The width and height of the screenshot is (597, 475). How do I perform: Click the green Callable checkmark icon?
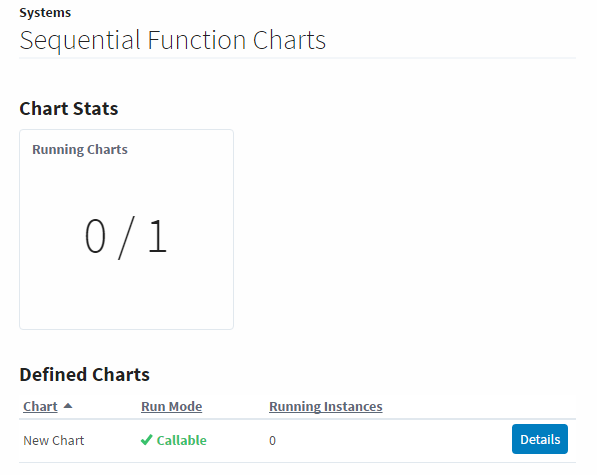pyautogui.click(x=147, y=440)
